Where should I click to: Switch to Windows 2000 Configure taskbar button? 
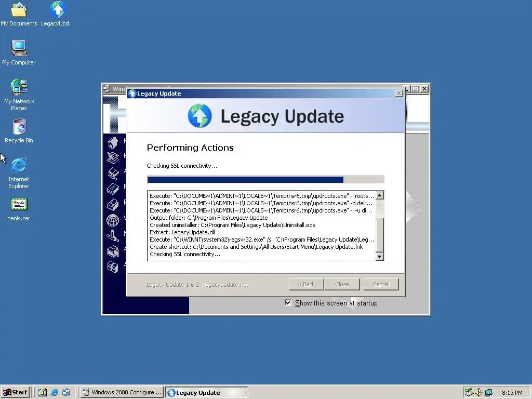click(122, 392)
